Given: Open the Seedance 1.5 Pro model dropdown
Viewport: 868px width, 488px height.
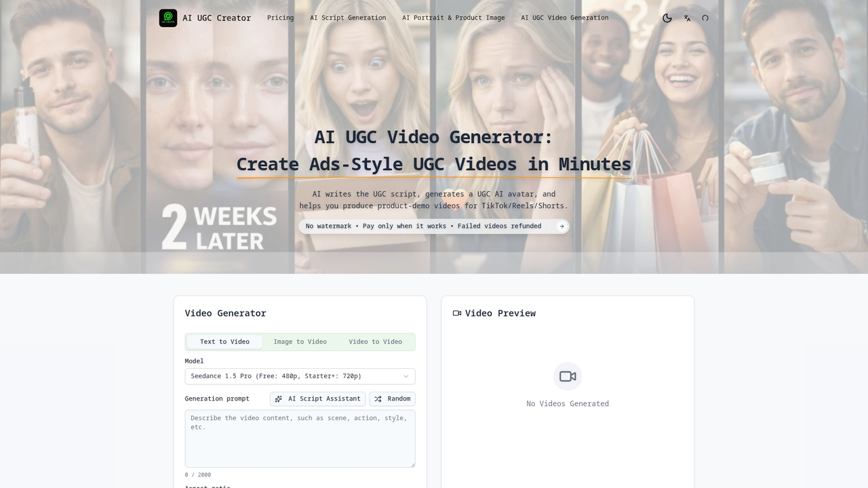Looking at the screenshot, I should coord(300,376).
